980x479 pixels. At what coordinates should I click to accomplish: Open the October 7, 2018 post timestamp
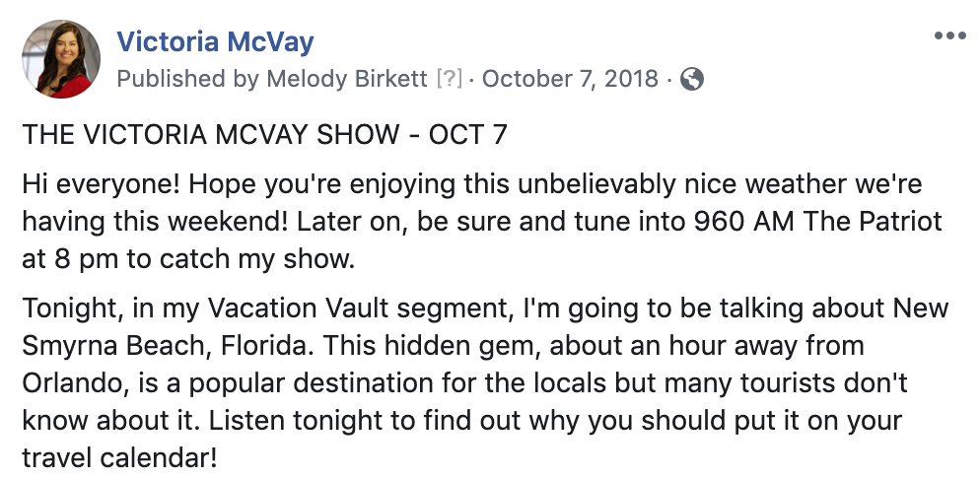pyautogui.click(x=570, y=79)
